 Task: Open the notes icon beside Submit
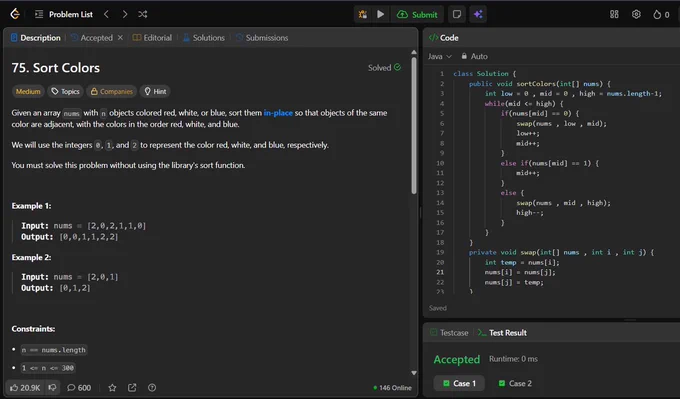pyautogui.click(x=457, y=14)
